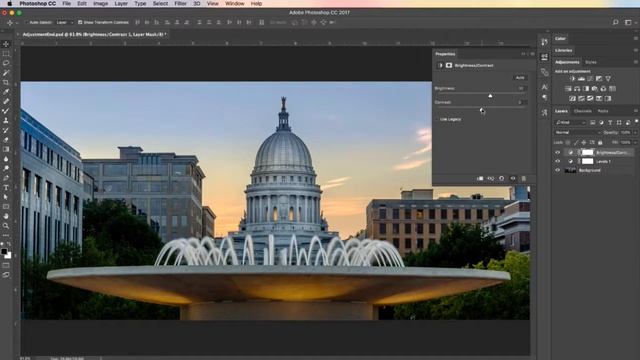Viewport: 640px width, 360px height.
Task: Select the Magic Wand tool
Action: tap(6, 73)
